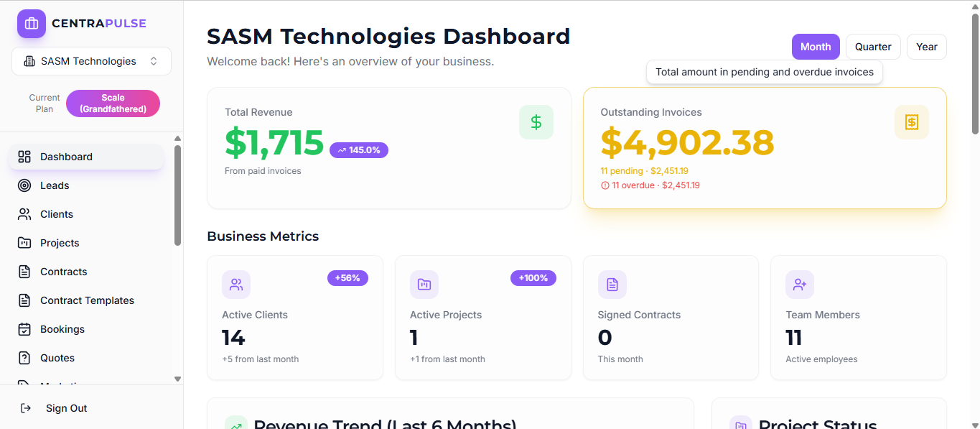Switch to Year view

click(926, 46)
